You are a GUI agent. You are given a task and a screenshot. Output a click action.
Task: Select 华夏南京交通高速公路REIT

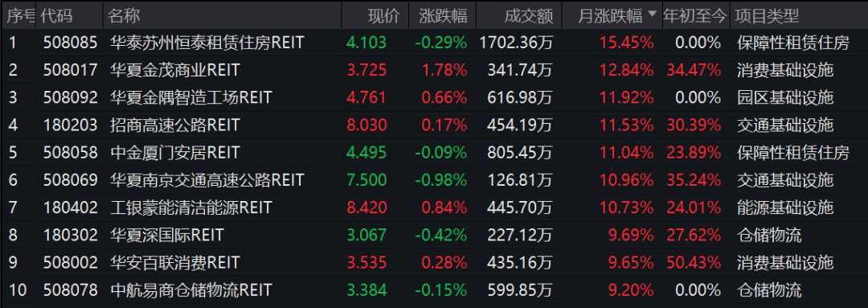coord(434,180)
